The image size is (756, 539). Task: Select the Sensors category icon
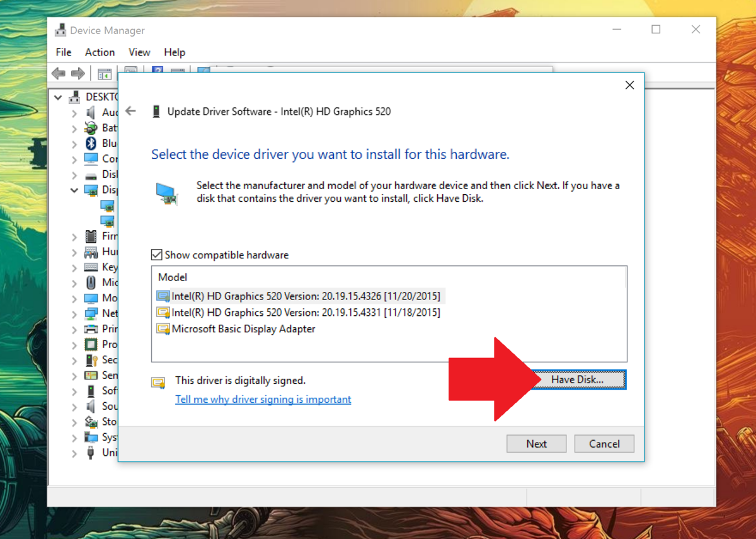coord(91,375)
